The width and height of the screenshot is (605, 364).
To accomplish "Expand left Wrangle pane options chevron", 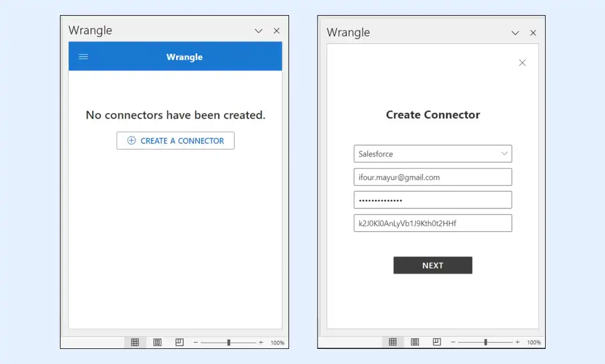I will pyautogui.click(x=258, y=31).
